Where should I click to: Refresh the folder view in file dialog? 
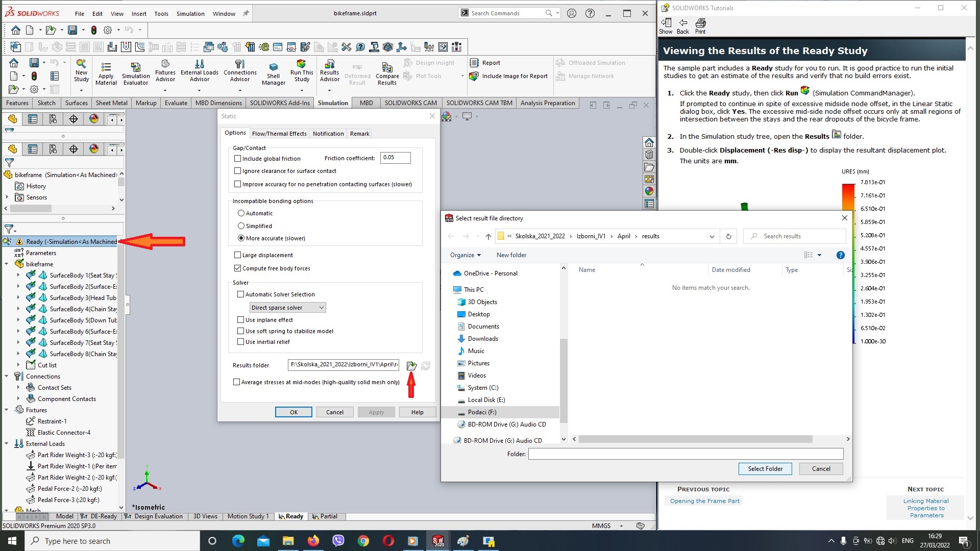click(x=728, y=236)
